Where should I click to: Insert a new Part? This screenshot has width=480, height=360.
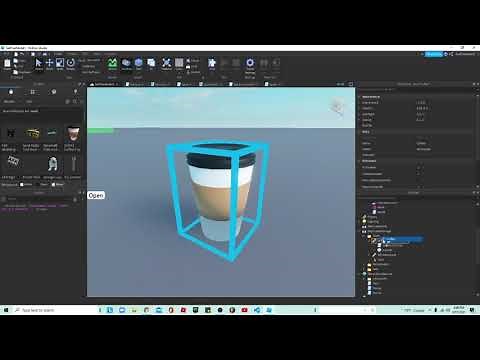139,64
